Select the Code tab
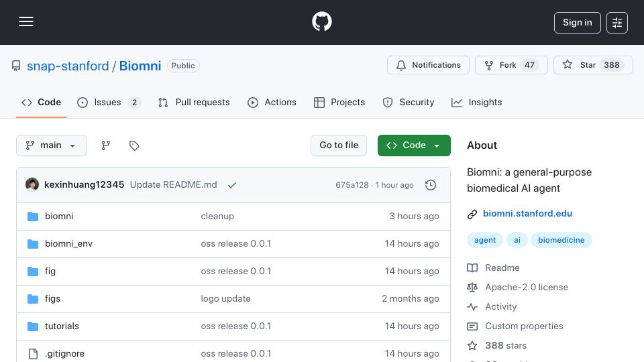Viewport: 644px width, 362px height. pos(41,102)
